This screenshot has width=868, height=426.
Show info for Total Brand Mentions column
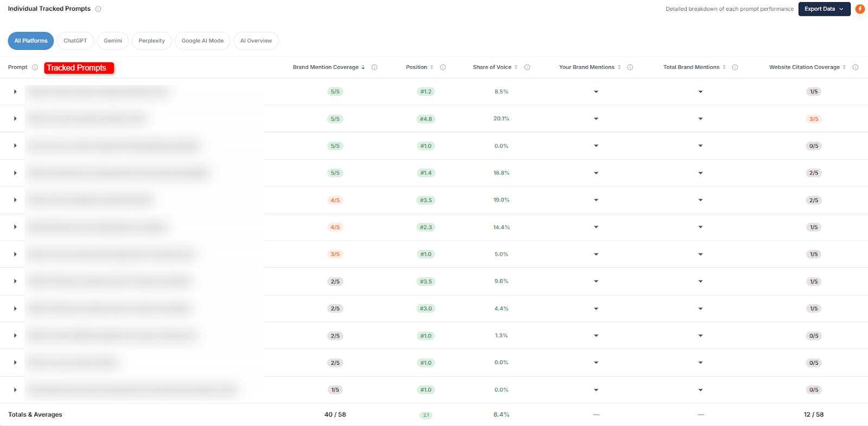(735, 67)
